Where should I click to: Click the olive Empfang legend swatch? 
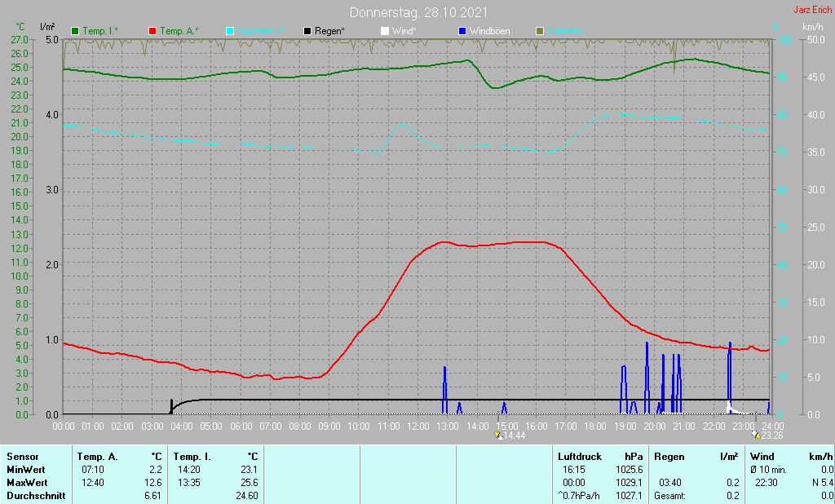tap(540, 31)
